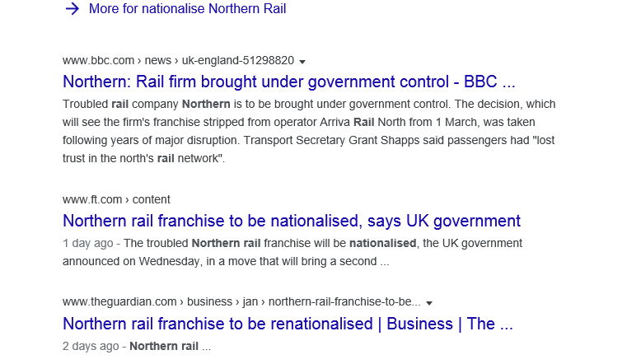Expand the Guardian result options dropdown arrow

[x=429, y=302]
